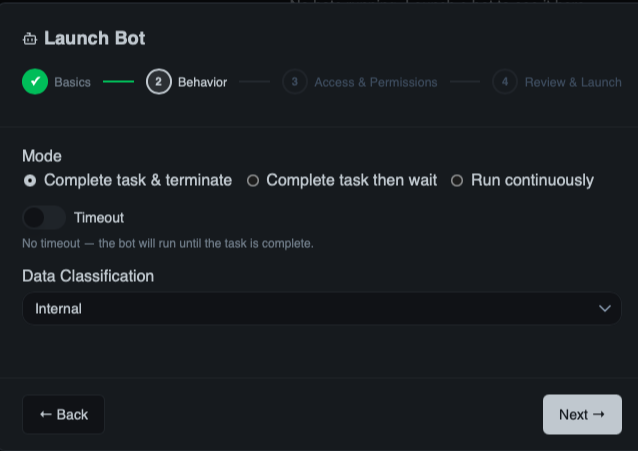The width and height of the screenshot is (638, 451).
Task: Click the Launch Bot title
Action: [x=94, y=38]
